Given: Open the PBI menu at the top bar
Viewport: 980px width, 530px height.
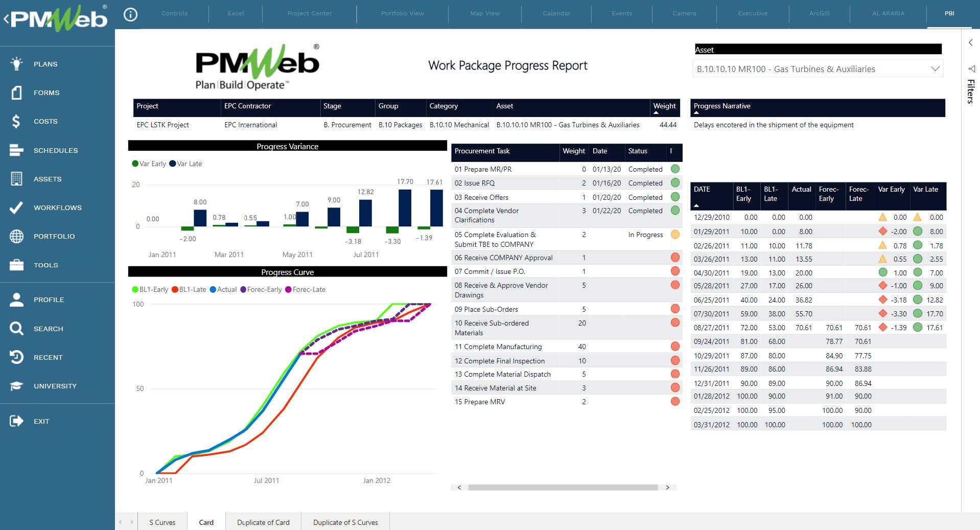Looking at the screenshot, I should pos(949,14).
